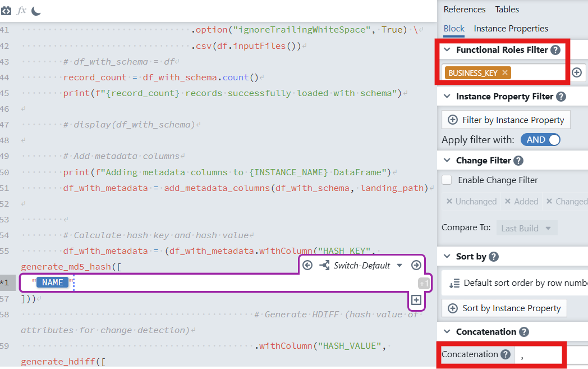
Task: Check the Enable Change Filter checkbox
Action: 447,180
